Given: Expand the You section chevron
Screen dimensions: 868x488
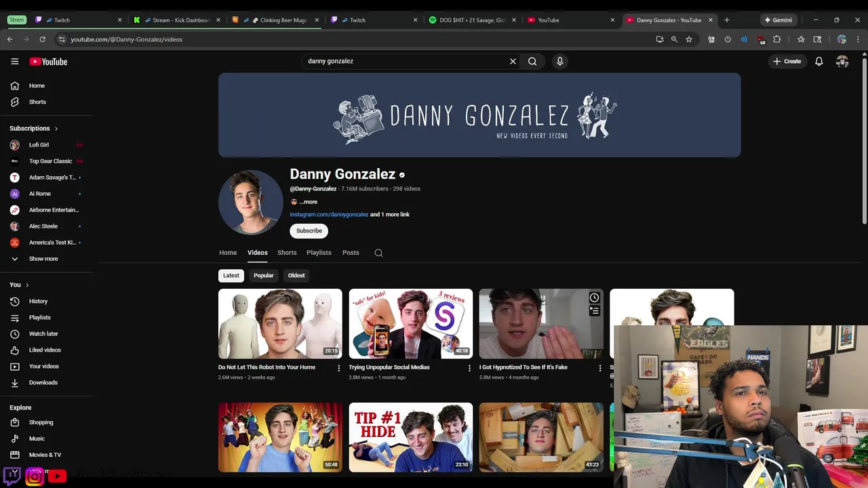Looking at the screenshot, I should (x=27, y=285).
